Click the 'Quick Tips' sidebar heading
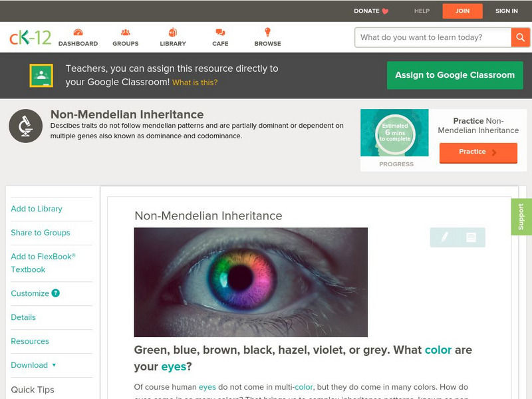The width and height of the screenshot is (532, 399). click(x=33, y=390)
